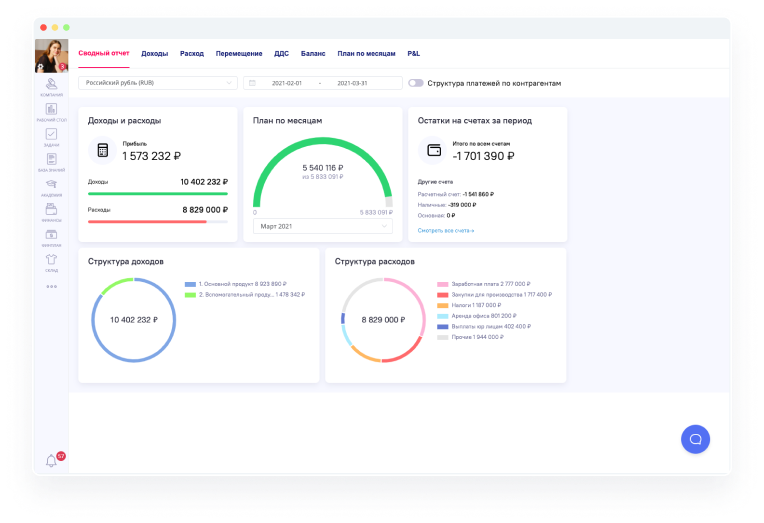This screenshot has height=523, width=764.
Task: Click the Структура доходов card title
Action: point(126,262)
